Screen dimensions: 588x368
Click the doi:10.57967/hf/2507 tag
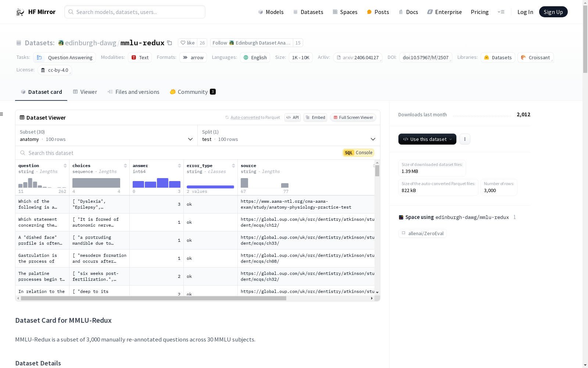point(426,57)
